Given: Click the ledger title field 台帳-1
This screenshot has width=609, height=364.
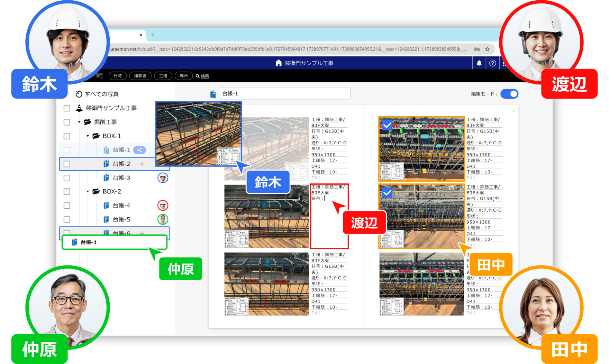Looking at the screenshot, I should click(x=285, y=94).
